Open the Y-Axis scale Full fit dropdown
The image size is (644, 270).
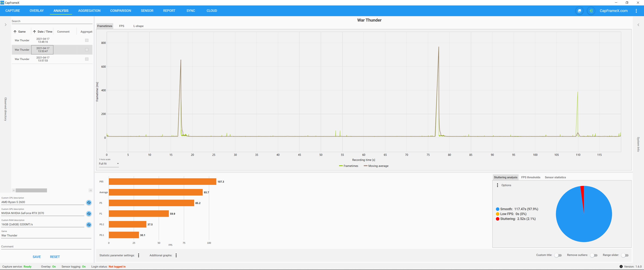click(109, 164)
